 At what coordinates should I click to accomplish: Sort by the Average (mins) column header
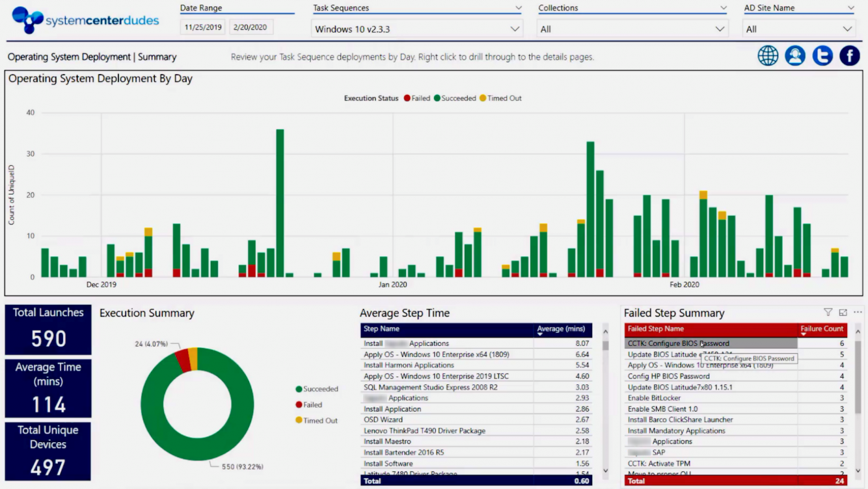pyautogui.click(x=561, y=329)
